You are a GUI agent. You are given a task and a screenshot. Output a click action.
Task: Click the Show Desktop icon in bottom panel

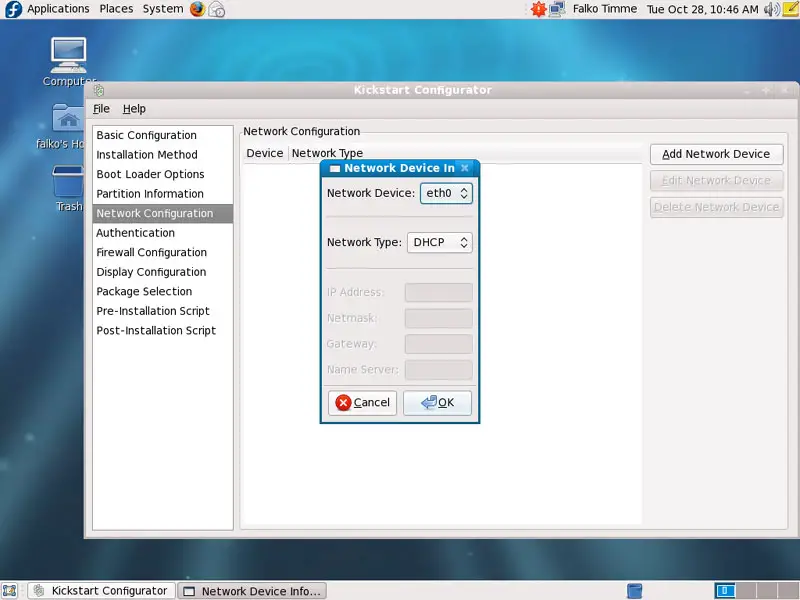pos(10,591)
